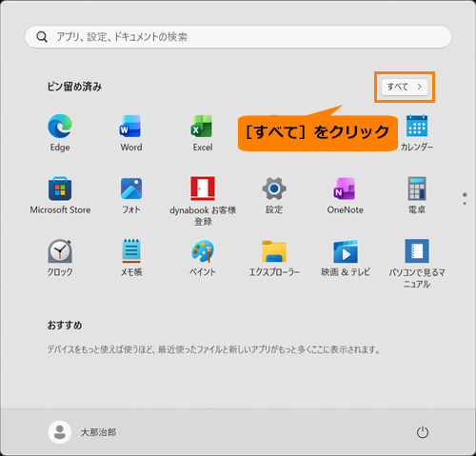This screenshot has width=476, height=456.
Task: Click the search magnifier icon
Action: point(42,37)
